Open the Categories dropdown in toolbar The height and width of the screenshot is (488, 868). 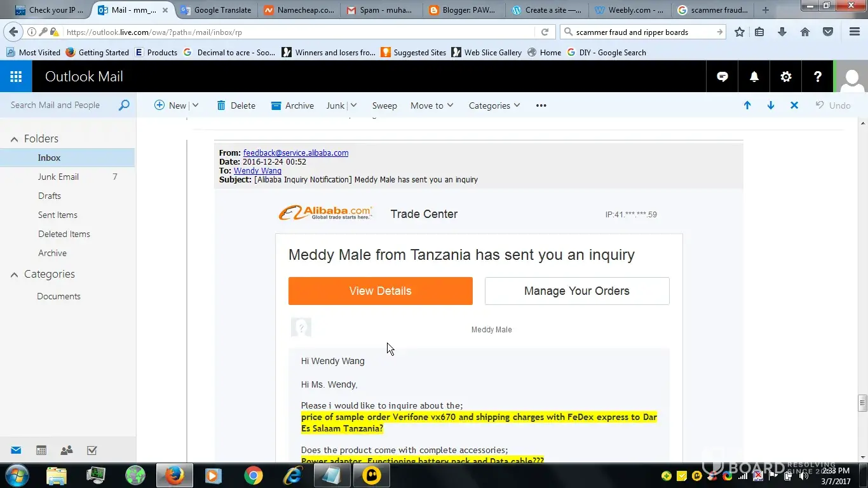[494, 105]
